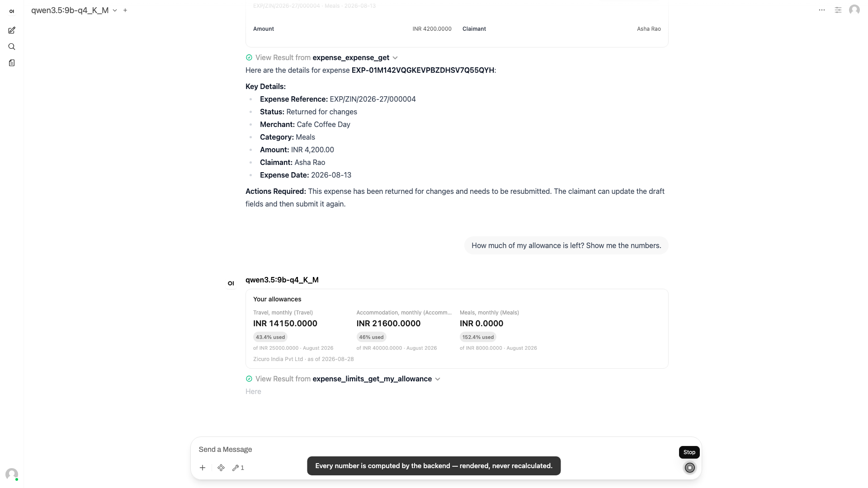The width and height of the screenshot is (868, 488).
Task: Click the Your allowances card title
Action: 277,299
